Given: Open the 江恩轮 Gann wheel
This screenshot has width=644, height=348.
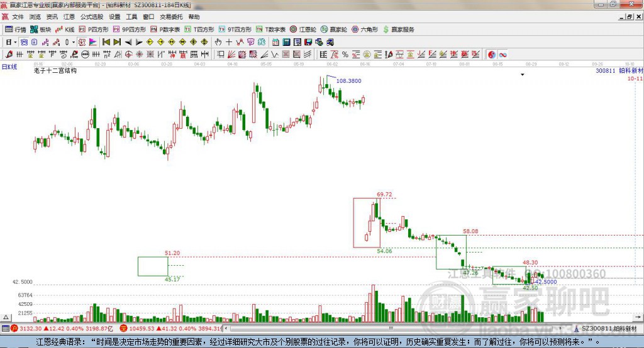Looking at the screenshot, I should coord(303,29).
